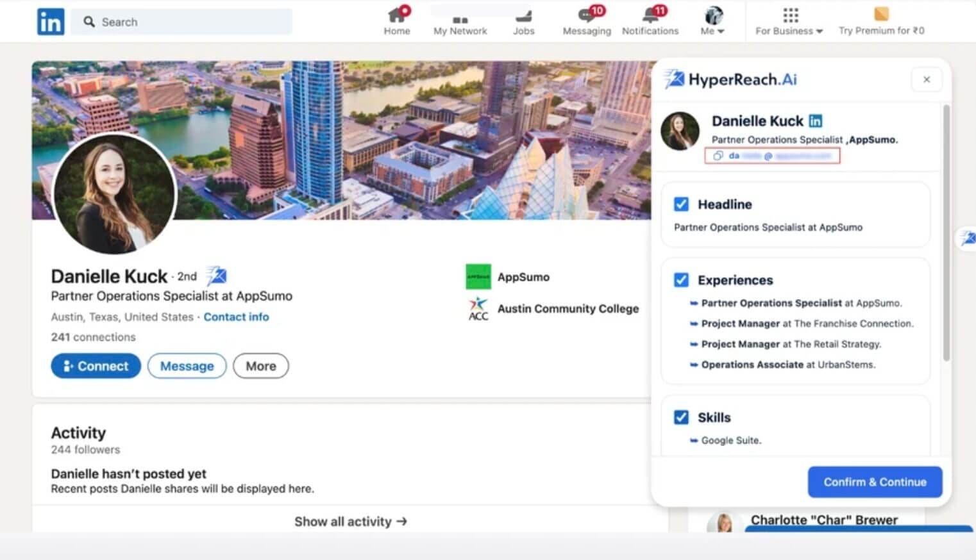
Task: Copy the email address icon
Action: [718, 156]
